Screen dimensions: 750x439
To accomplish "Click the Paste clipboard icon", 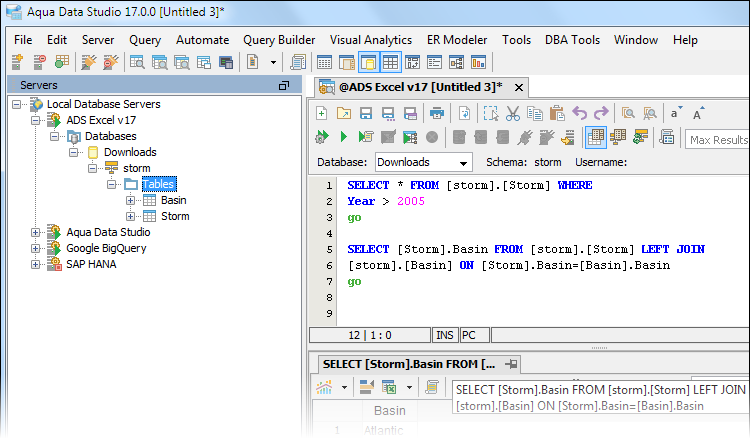I will 557,113.
